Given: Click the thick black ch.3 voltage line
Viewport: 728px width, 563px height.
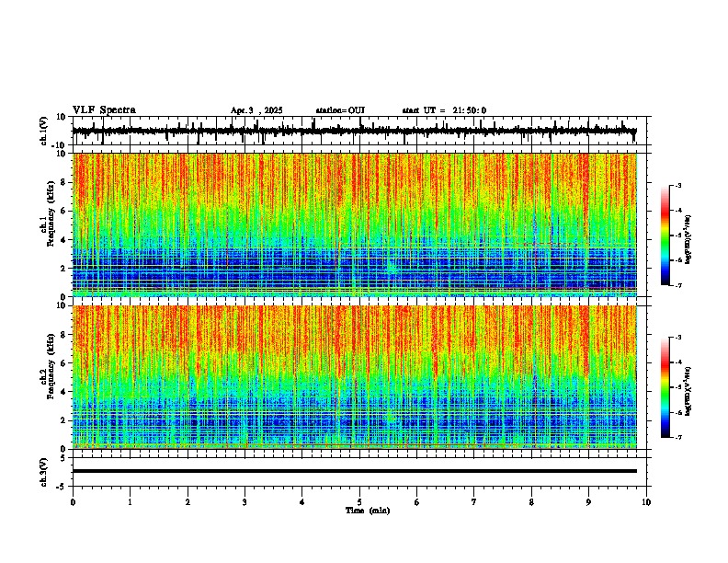Looking at the screenshot, I should [x=354, y=471].
